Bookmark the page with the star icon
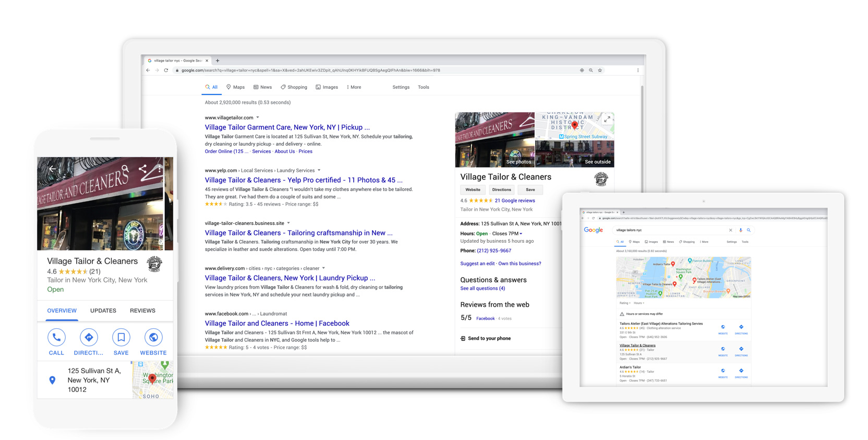 [x=600, y=70]
